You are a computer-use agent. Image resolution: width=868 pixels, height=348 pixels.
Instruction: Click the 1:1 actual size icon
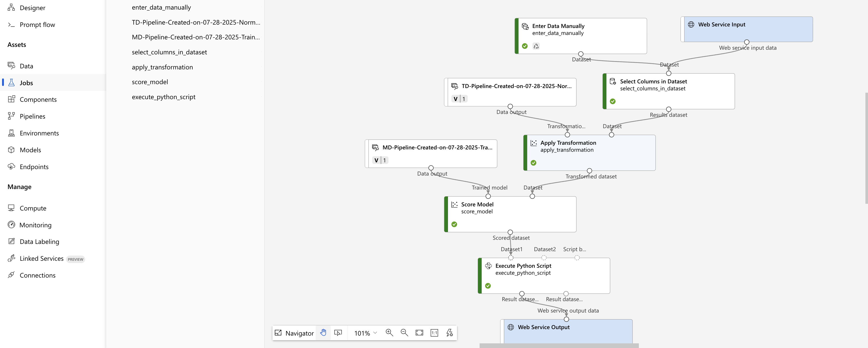tap(434, 333)
